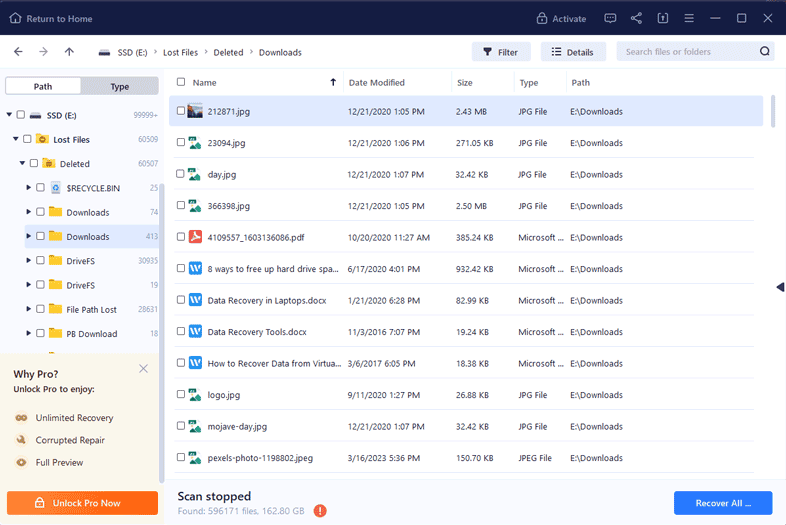Sort by Date Modified column header
This screenshot has height=525, width=786.
pyautogui.click(x=376, y=82)
